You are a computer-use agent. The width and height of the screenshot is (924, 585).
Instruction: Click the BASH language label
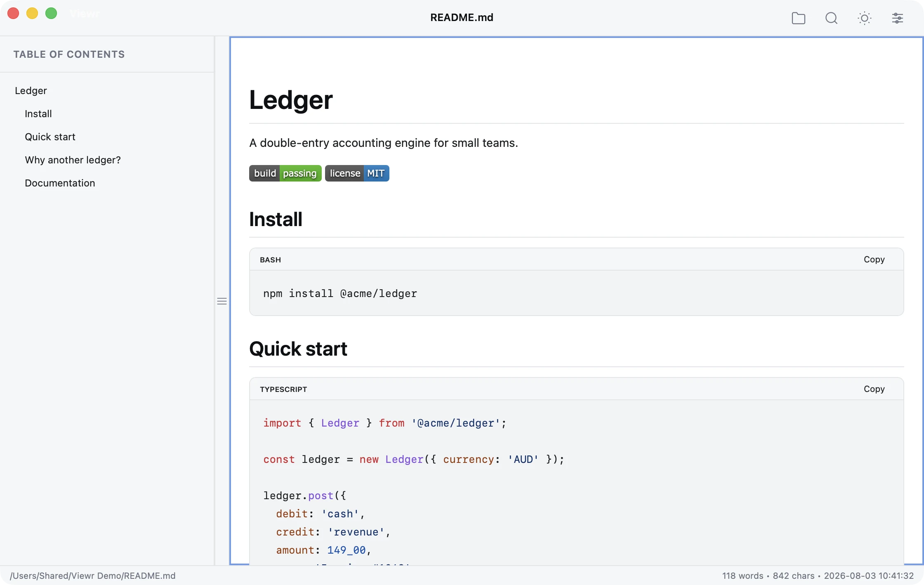click(270, 260)
